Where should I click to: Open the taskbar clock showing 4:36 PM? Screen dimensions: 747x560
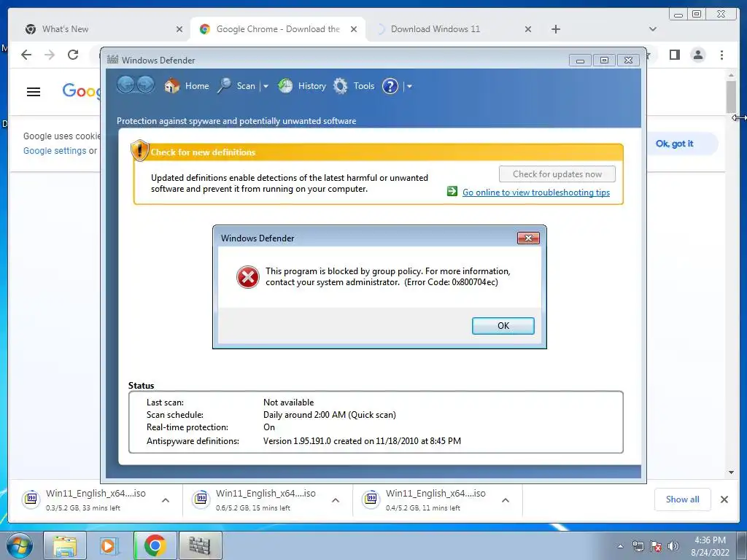(x=710, y=546)
